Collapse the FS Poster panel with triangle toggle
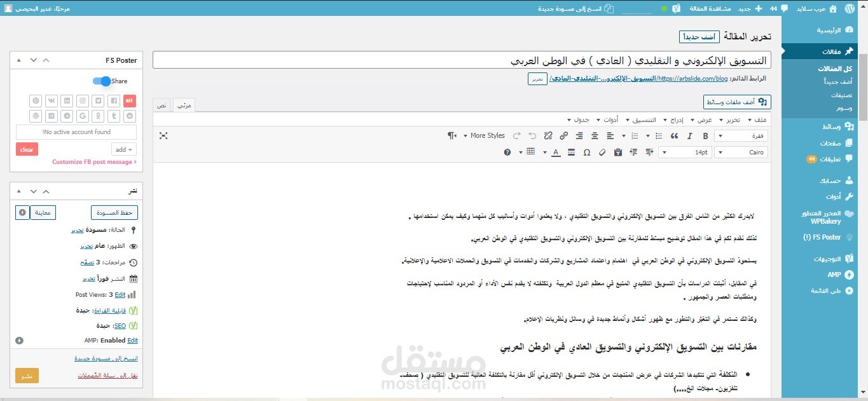Viewport: 868px width, 401px height. tap(18, 60)
